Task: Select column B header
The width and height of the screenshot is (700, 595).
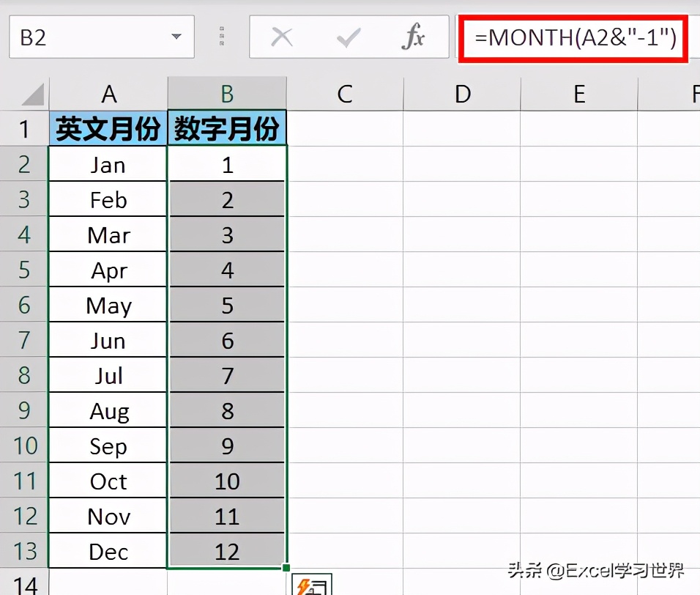Action: (227, 94)
